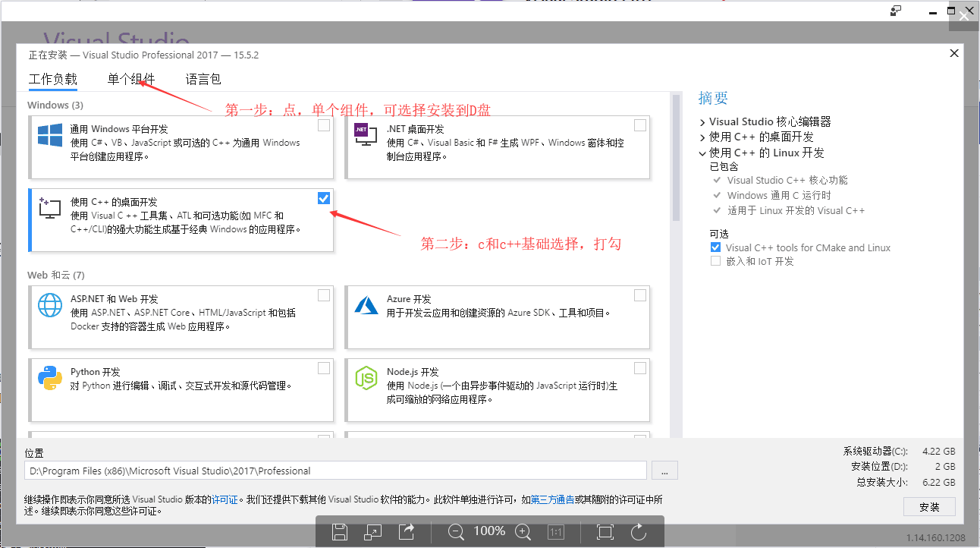Tick the Node.js 开发 checkbox

tap(640, 368)
